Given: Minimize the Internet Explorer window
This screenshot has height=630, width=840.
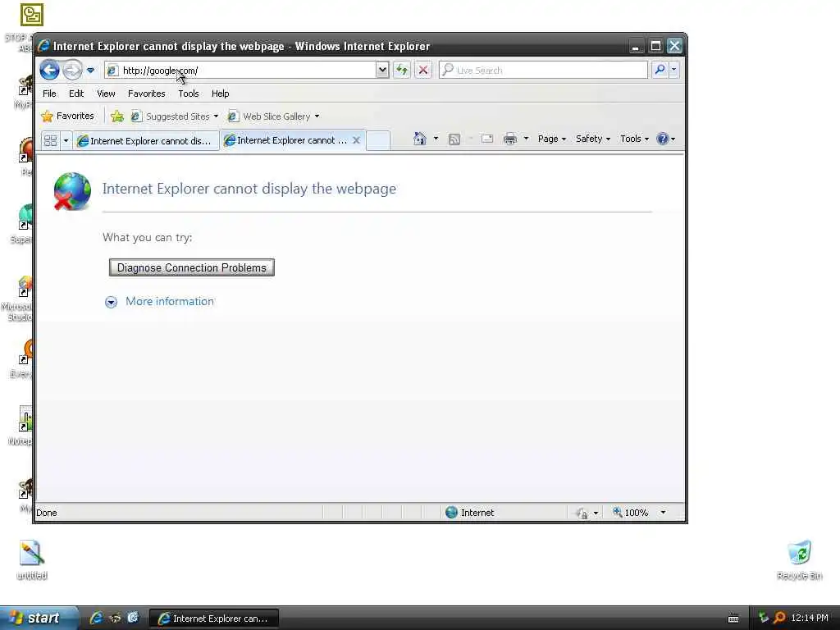Looking at the screenshot, I should pyautogui.click(x=636, y=47).
